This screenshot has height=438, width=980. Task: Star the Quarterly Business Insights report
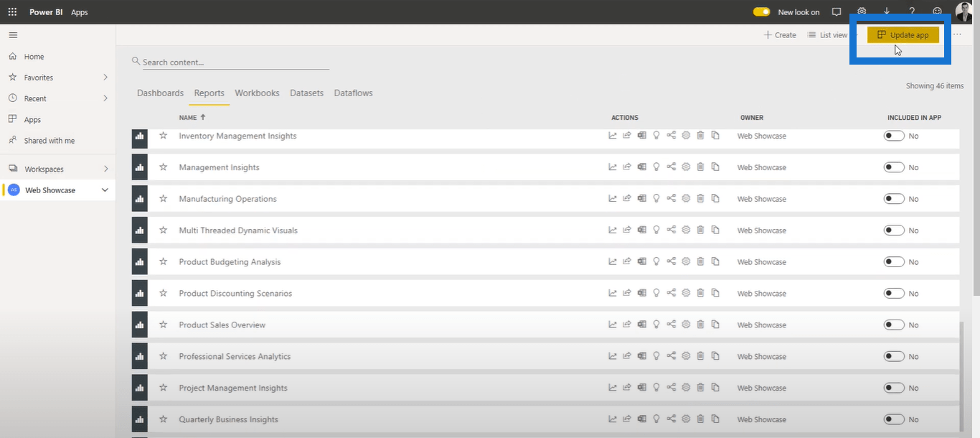164,419
